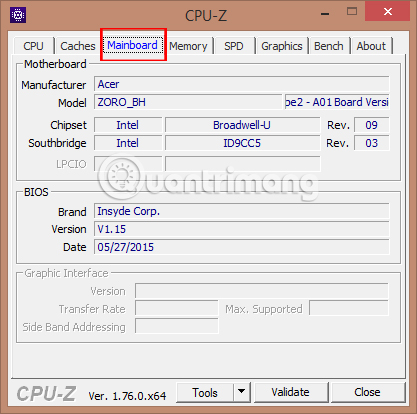
Task: Click the Validate button
Action: pos(291,392)
